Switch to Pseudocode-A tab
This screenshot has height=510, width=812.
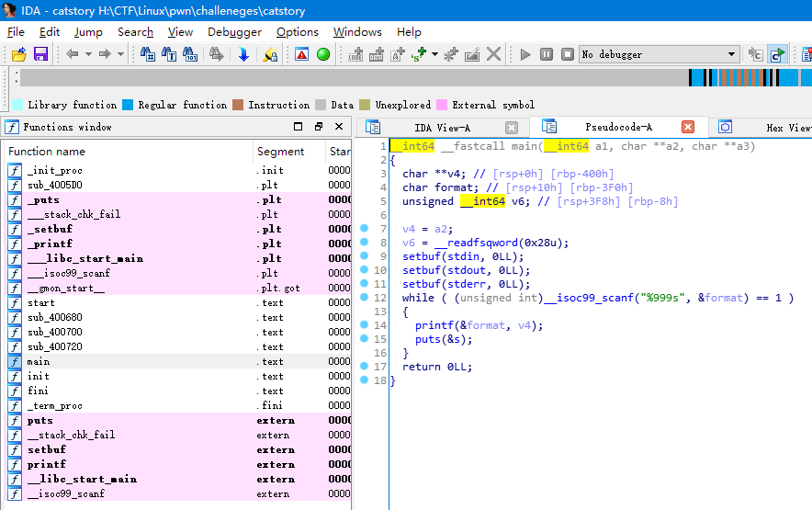click(618, 127)
